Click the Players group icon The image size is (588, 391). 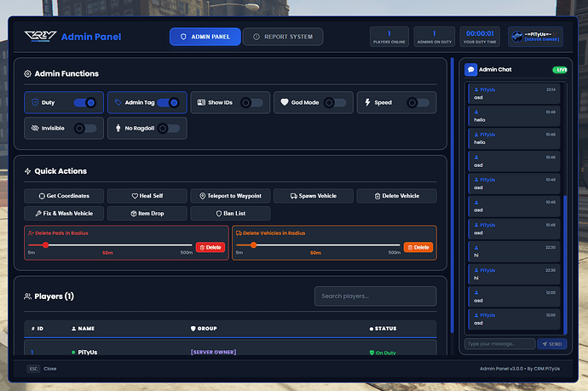pos(28,296)
